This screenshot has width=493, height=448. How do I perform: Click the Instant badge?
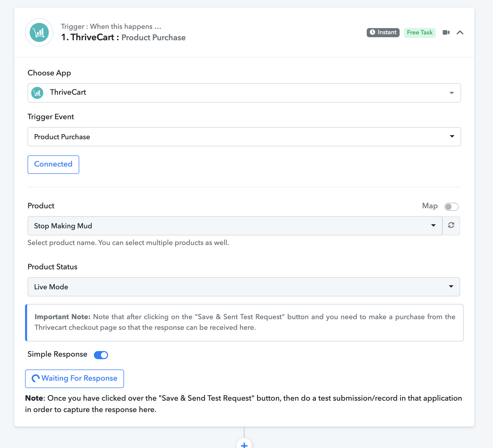point(383,32)
